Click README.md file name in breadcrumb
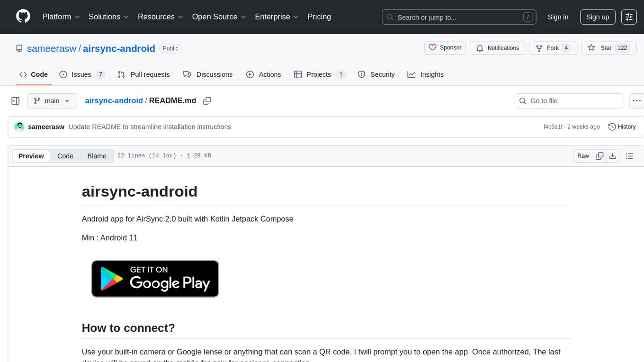 click(x=172, y=100)
